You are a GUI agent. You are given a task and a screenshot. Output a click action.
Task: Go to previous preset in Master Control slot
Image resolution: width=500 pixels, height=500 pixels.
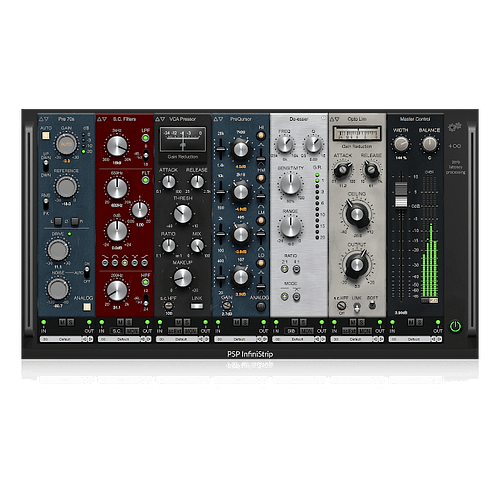coord(434,339)
